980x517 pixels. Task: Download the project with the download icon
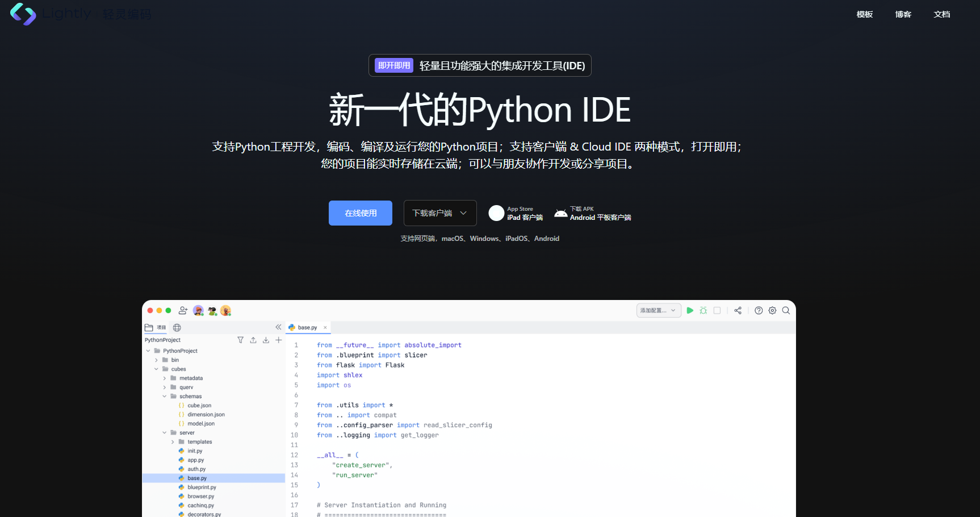tap(265, 339)
